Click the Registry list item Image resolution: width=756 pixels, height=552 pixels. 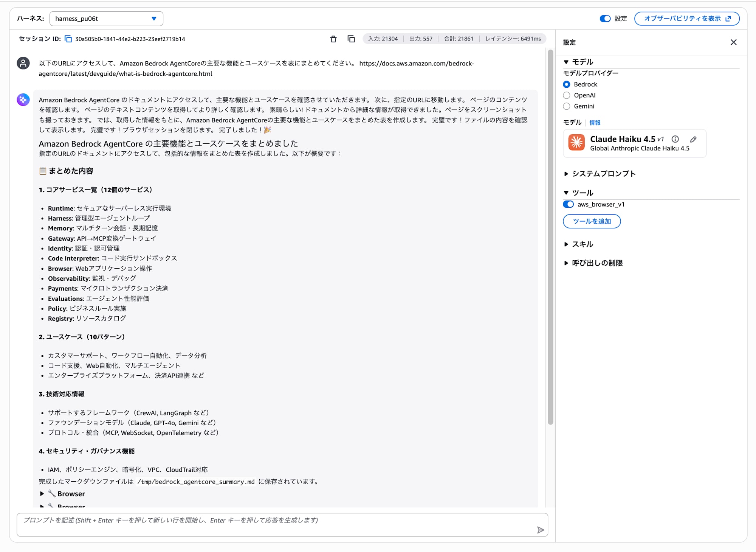click(x=87, y=319)
